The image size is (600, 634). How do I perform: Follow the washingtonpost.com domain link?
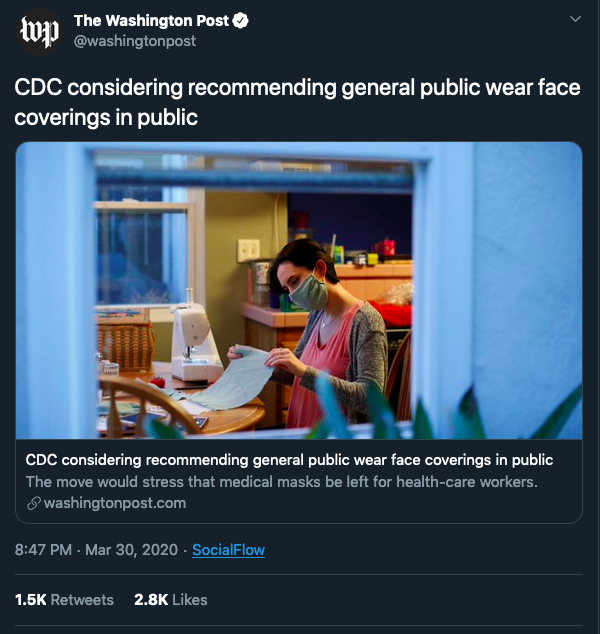pos(115,503)
